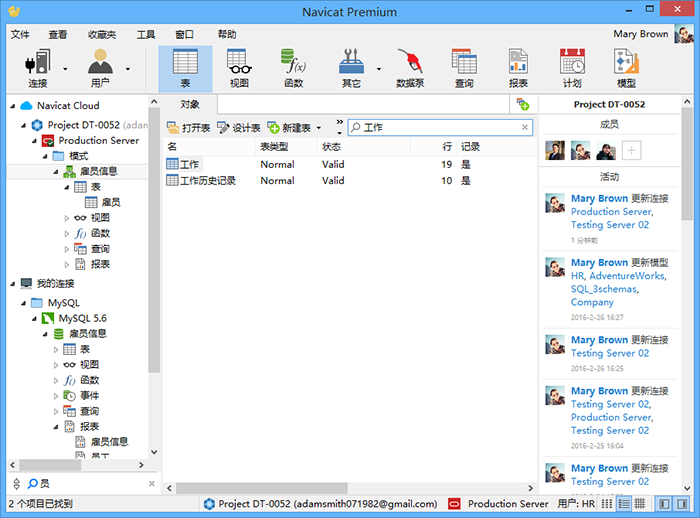The image size is (700, 518).
Task: Click Testing Server 02 link dated 2016-2-26 16:25
Action: pos(610,353)
